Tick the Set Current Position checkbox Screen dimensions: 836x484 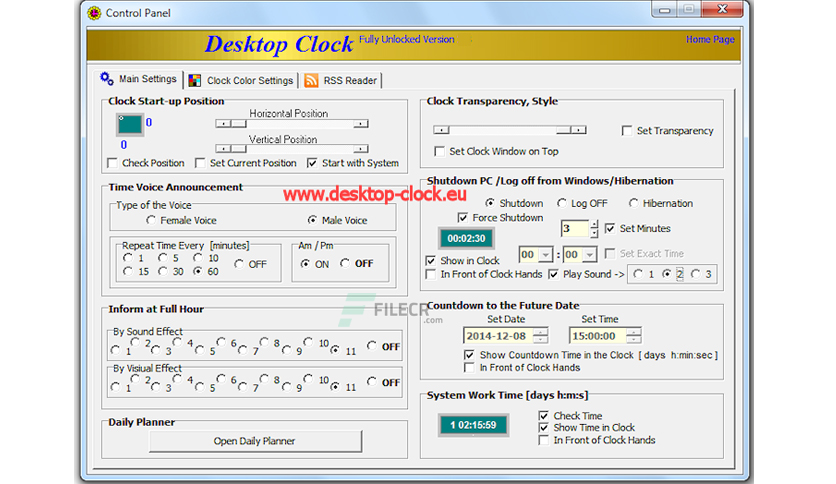point(200,163)
